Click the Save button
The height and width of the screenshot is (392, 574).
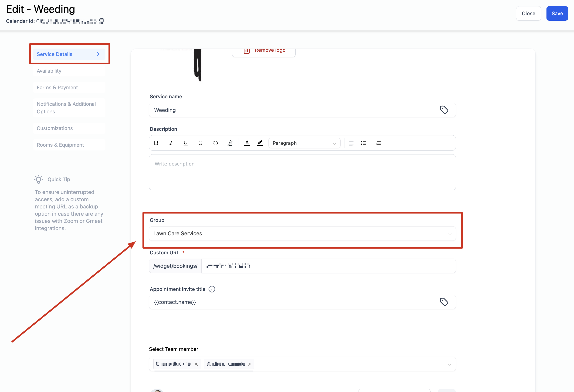(557, 14)
